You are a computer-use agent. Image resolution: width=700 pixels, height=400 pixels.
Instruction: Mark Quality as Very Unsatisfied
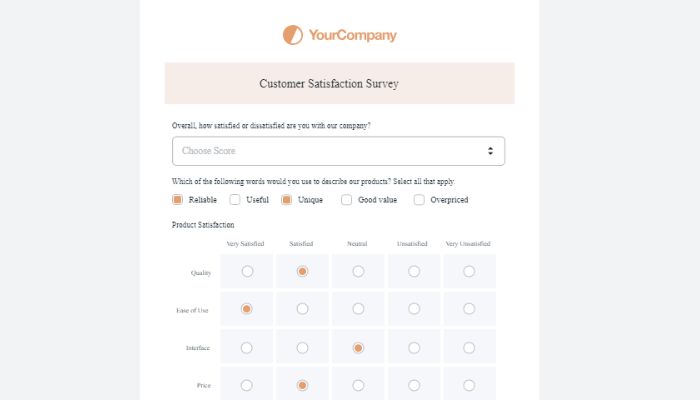click(469, 271)
